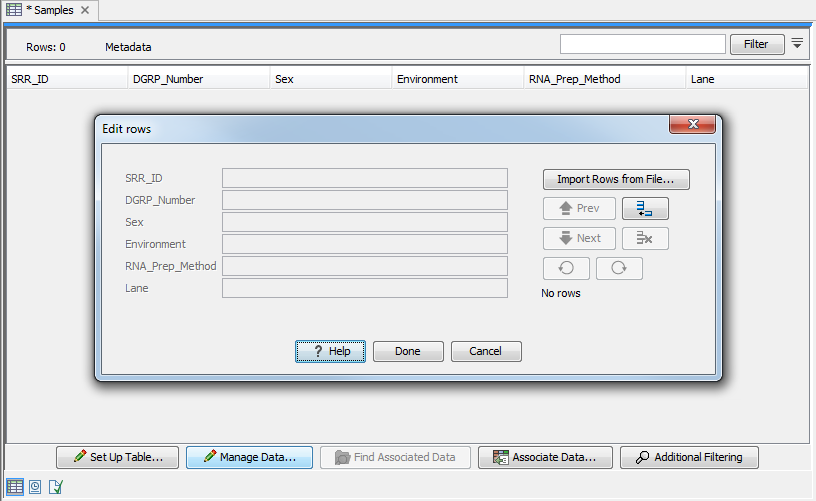Screen dimensions: 816x501
Task: Click the redo arrow button in dialog
Action: click(x=619, y=269)
